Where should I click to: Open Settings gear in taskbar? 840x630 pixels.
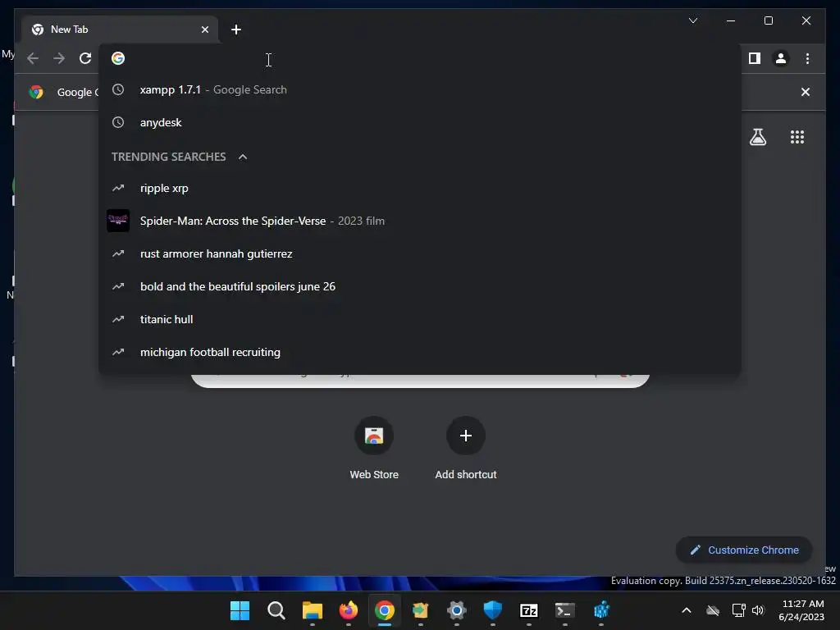pyautogui.click(x=456, y=610)
